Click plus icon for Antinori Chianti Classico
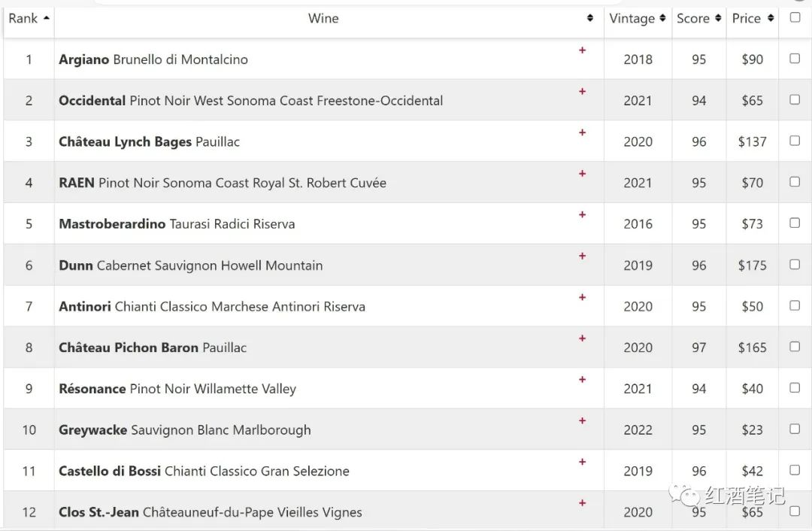This screenshot has width=812, height=531. pyautogui.click(x=582, y=298)
